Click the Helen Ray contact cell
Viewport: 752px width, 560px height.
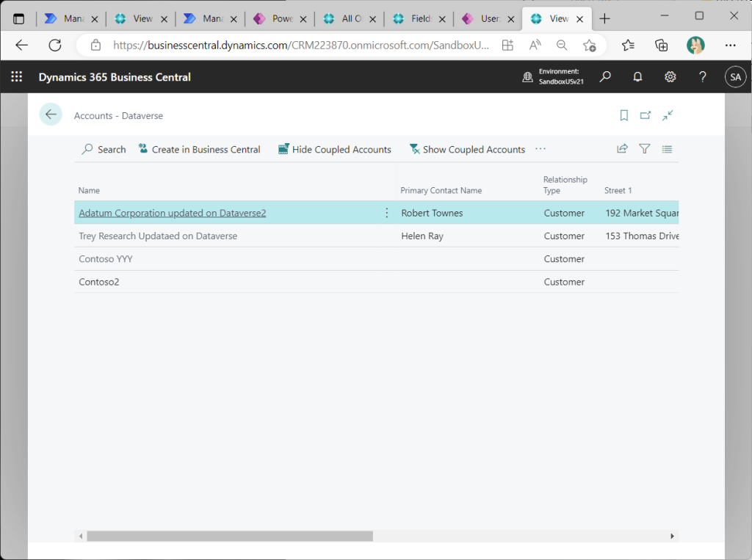[422, 236]
